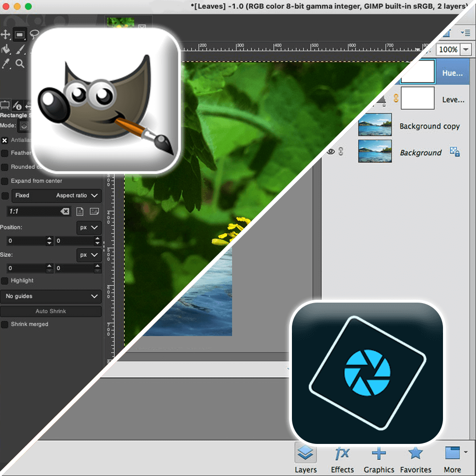Image resolution: width=476 pixels, height=476 pixels.
Task: Click the Size width input field
Action: coord(26,268)
